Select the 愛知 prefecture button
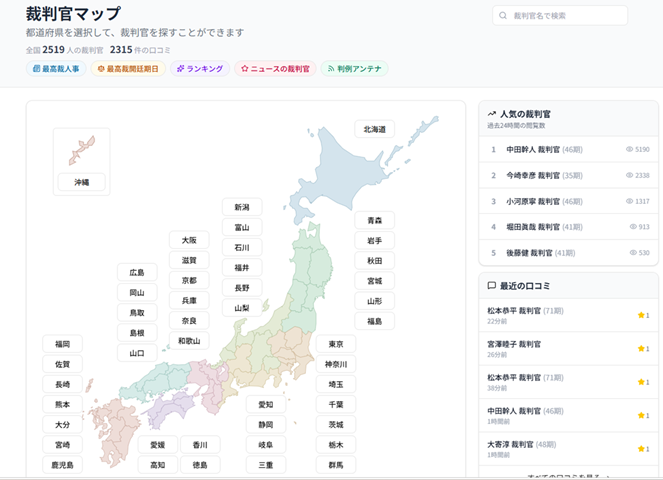663x480 pixels. (266, 404)
